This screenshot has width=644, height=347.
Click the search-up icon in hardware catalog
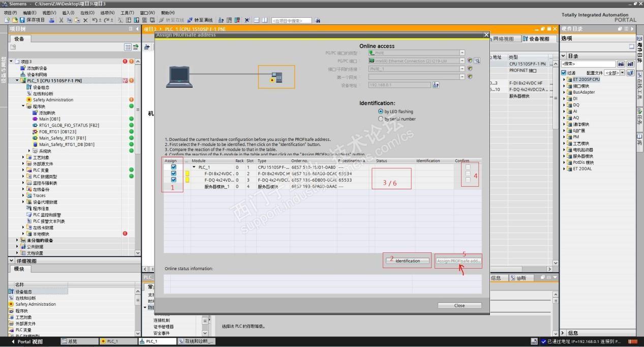tap(630, 64)
